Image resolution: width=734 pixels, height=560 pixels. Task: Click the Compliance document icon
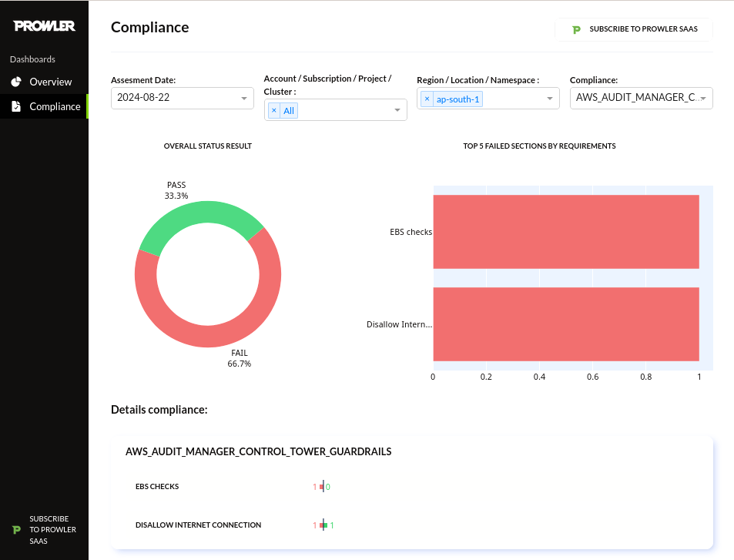[16, 106]
